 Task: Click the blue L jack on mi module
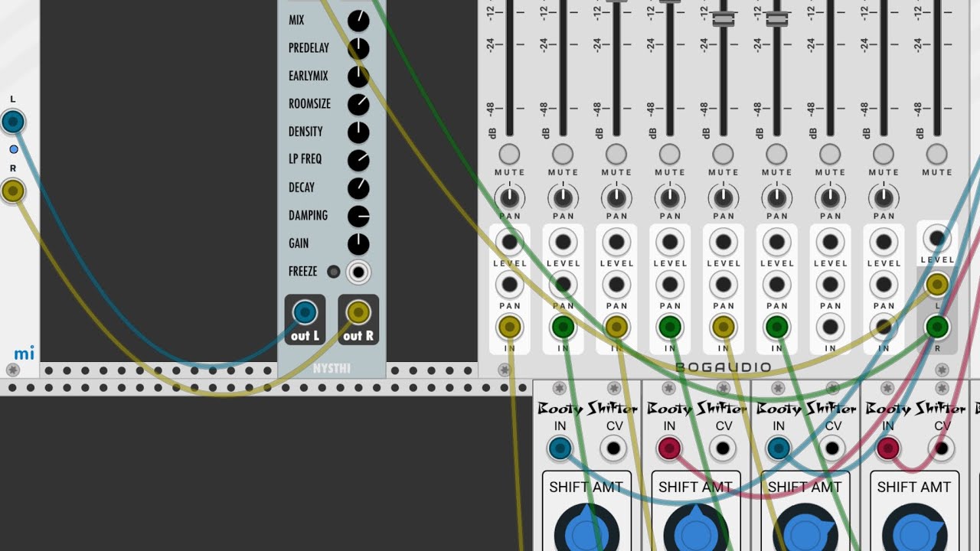(x=12, y=122)
